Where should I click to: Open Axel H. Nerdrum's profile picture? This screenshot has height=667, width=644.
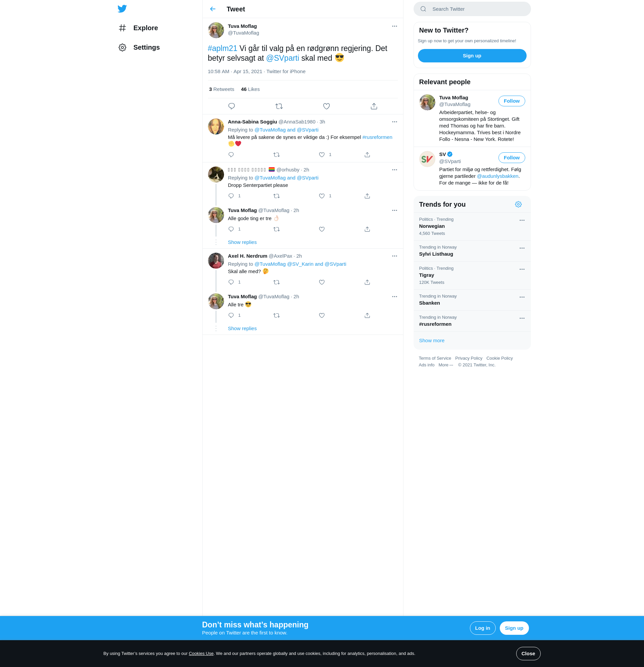pos(216,261)
